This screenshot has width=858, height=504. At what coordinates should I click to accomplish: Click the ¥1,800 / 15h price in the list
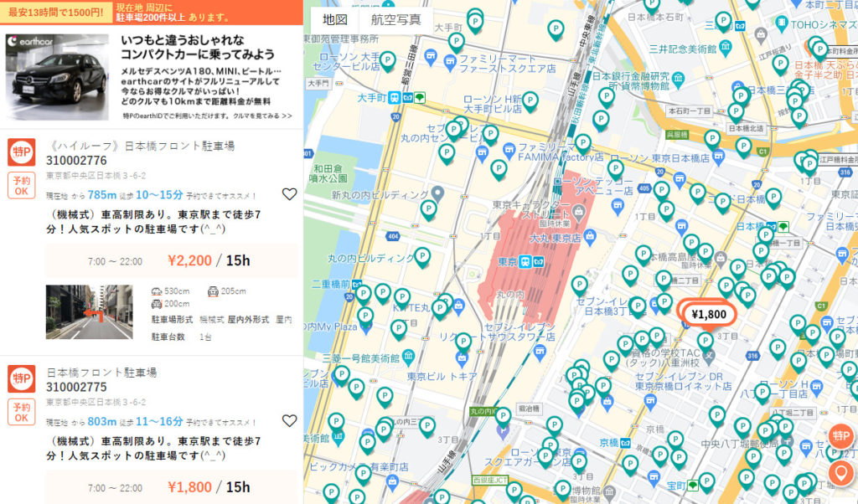(209, 487)
